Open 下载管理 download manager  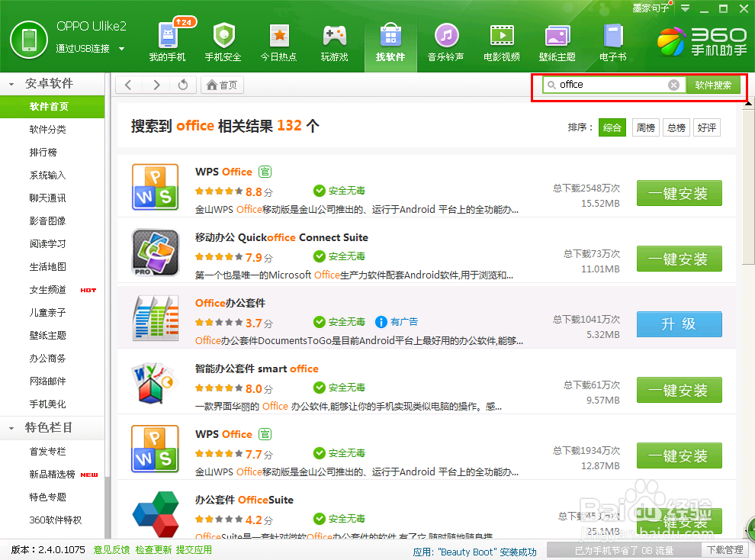pyautogui.click(x=724, y=550)
